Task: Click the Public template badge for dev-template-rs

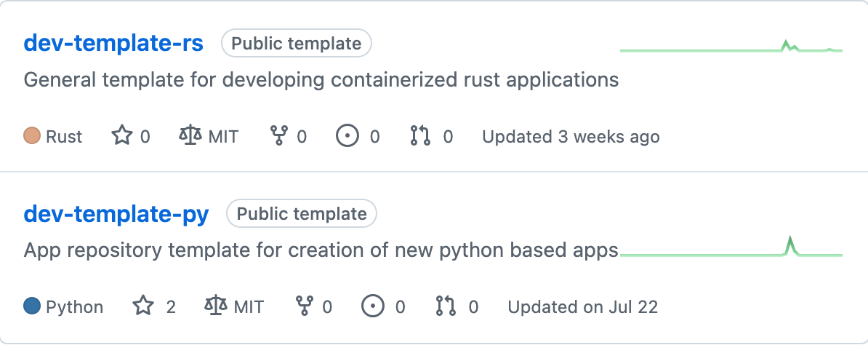Action: (297, 44)
